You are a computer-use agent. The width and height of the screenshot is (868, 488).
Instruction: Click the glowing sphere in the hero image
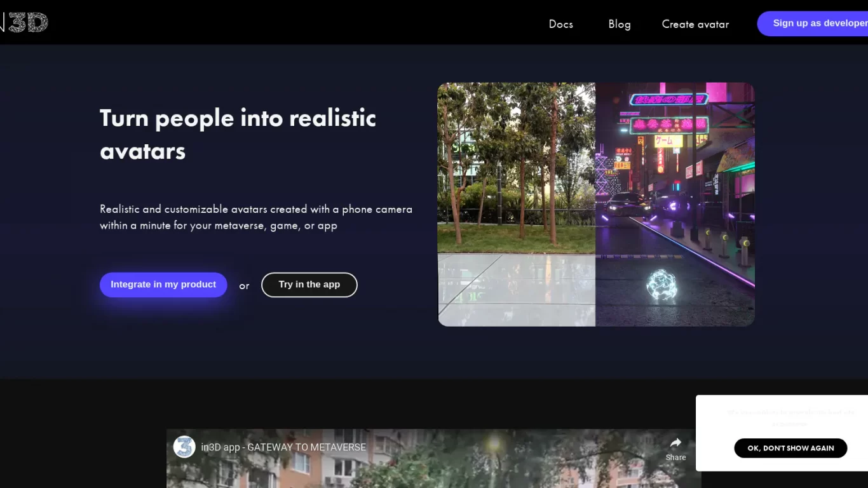[661, 285]
